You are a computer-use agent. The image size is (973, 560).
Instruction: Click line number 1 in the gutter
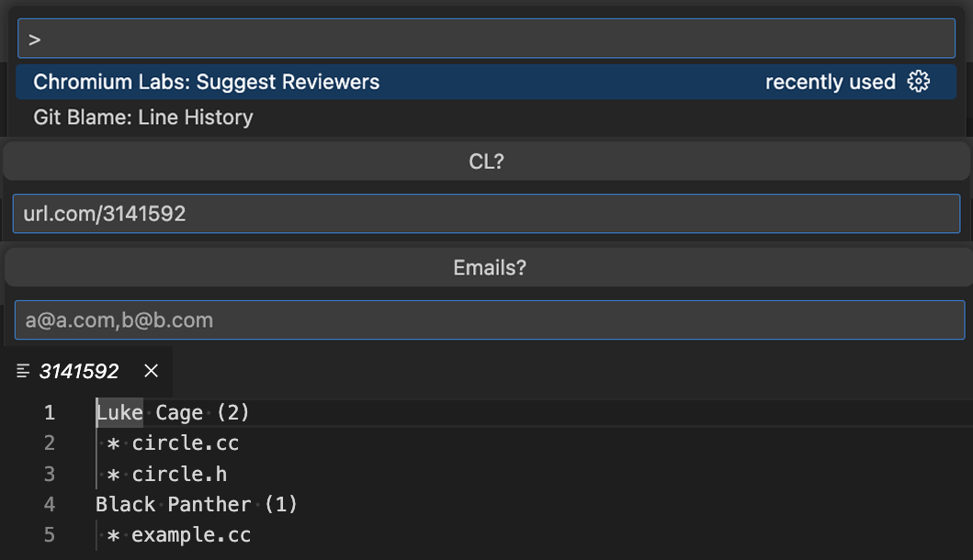pos(50,413)
